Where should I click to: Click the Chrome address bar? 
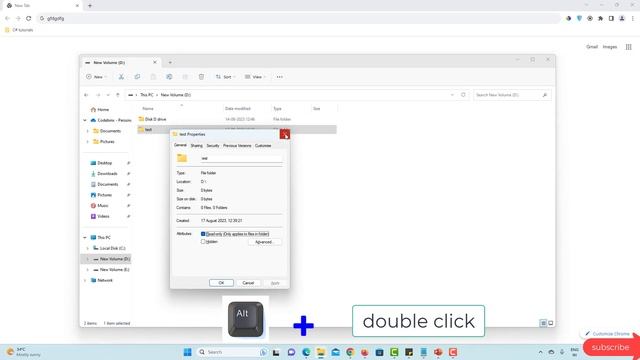(x=300, y=18)
